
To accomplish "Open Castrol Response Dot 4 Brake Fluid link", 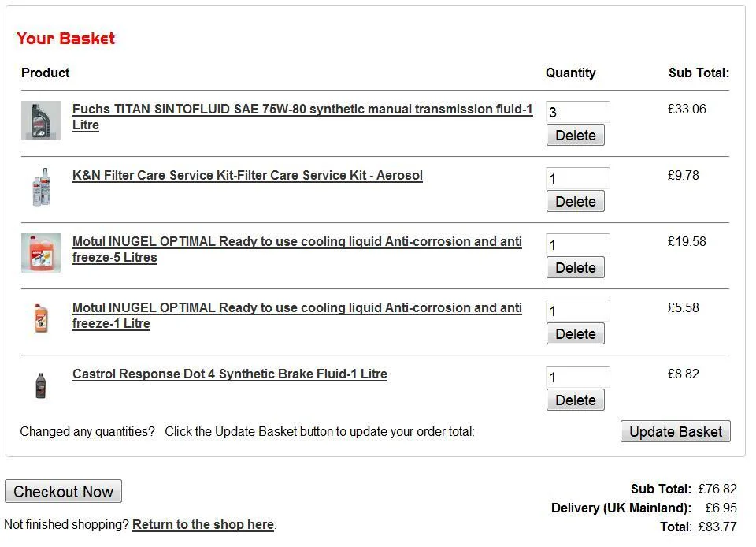I will [x=229, y=374].
